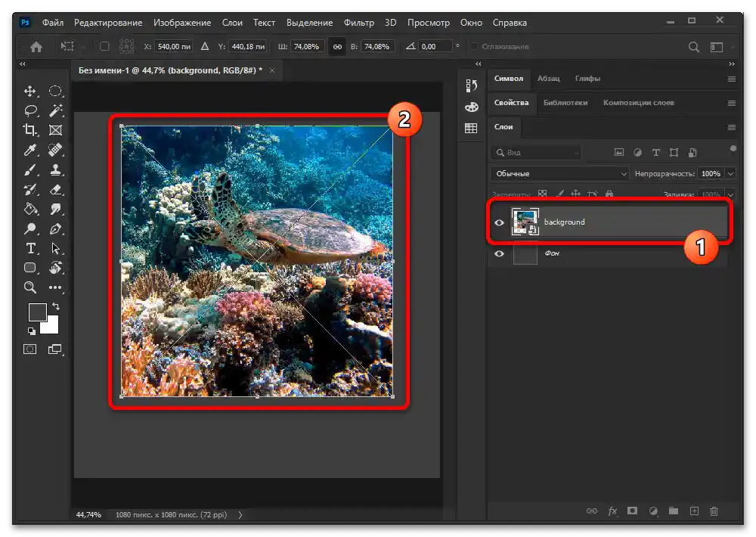
Task: Select the Crop tool
Action: tap(30, 130)
